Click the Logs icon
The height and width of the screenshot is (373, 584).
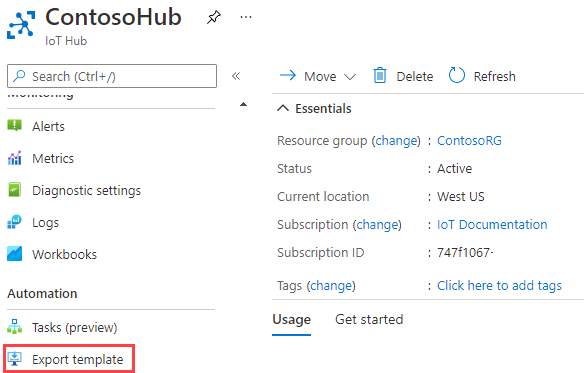(x=15, y=222)
